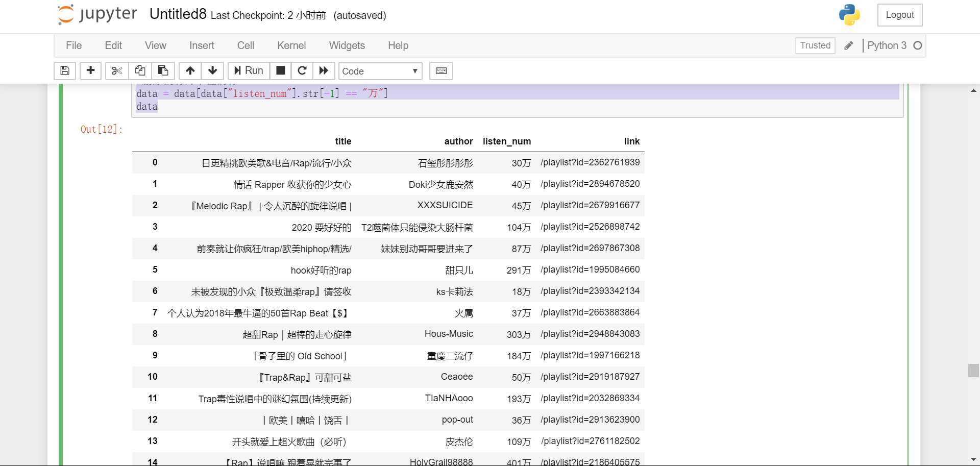Viewport: 980px width, 466px height.
Task: Click the pencil edit-mode indicator icon
Action: [x=848, y=45]
